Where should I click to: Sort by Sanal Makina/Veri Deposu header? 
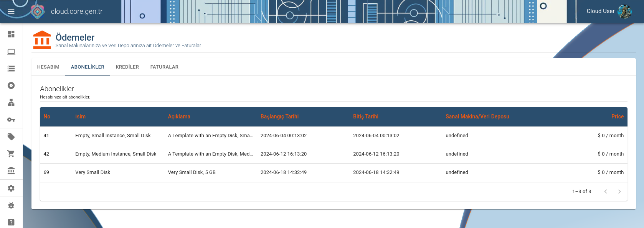click(x=477, y=116)
